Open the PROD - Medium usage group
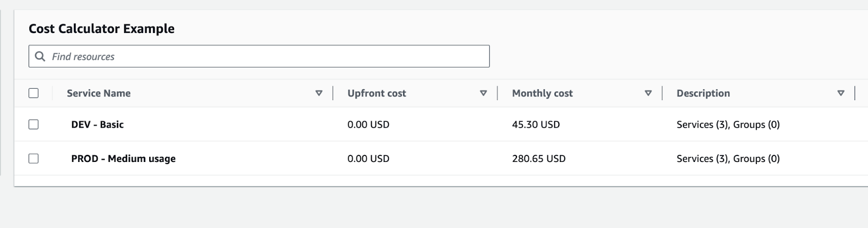This screenshot has height=228, width=868. pyautogui.click(x=124, y=159)
